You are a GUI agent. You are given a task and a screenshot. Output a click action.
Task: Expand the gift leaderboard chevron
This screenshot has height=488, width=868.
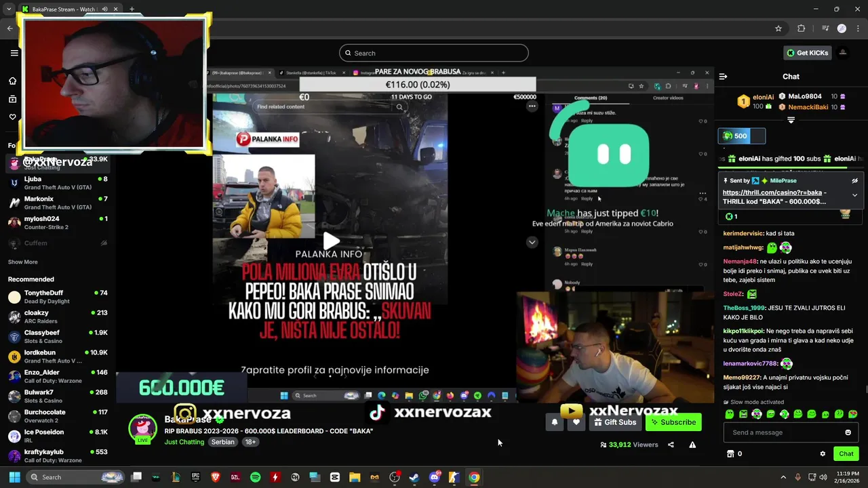(791, 120)
